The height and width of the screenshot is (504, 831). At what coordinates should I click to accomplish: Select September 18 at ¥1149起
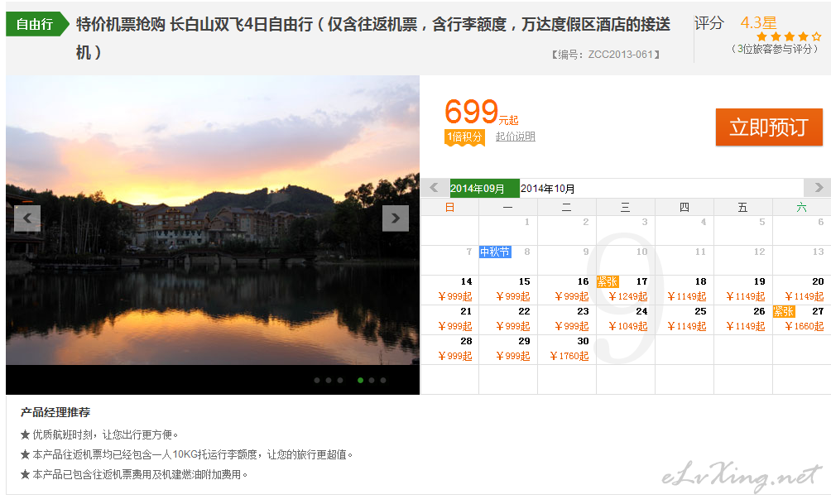point(684,290)
